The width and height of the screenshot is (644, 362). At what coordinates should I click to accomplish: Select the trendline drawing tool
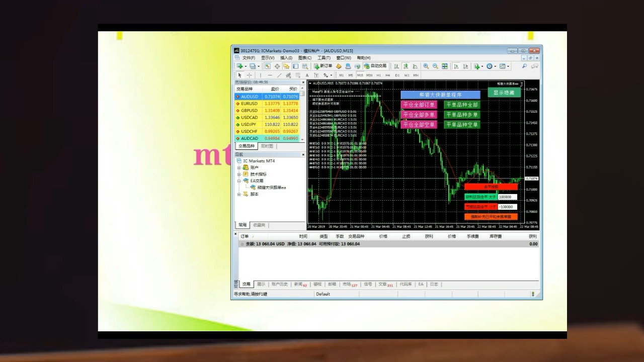click(x=279, y=75)
